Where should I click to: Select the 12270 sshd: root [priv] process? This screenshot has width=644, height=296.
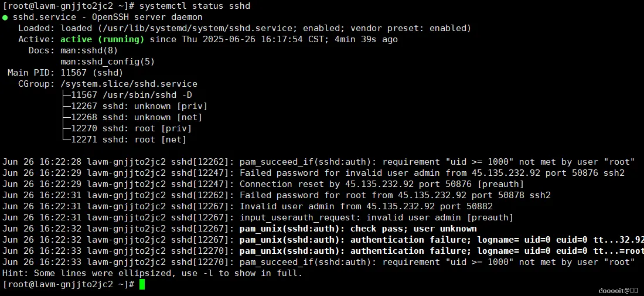pos(131,128)
